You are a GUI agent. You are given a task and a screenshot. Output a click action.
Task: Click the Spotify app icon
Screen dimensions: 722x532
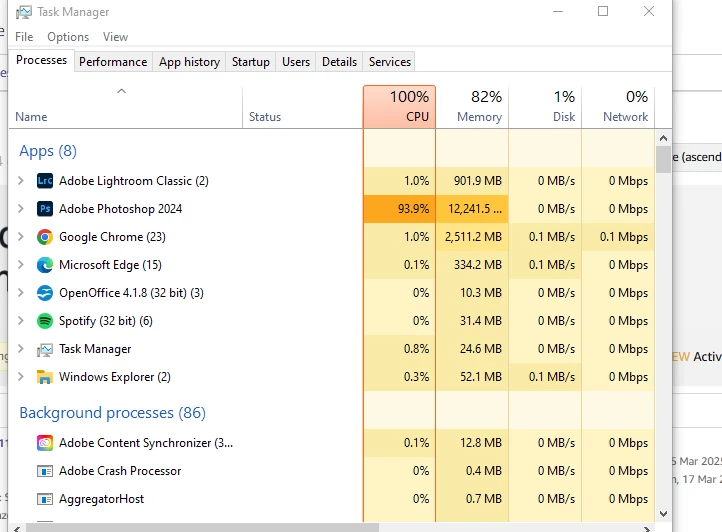45,321
